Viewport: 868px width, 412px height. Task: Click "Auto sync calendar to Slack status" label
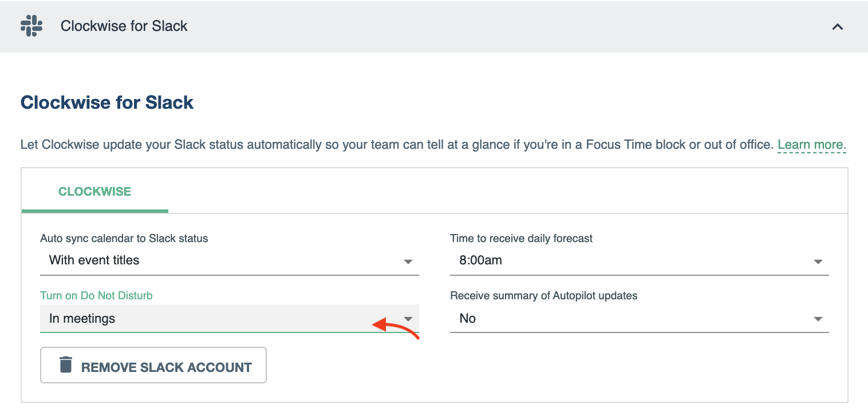coord(124,239)
